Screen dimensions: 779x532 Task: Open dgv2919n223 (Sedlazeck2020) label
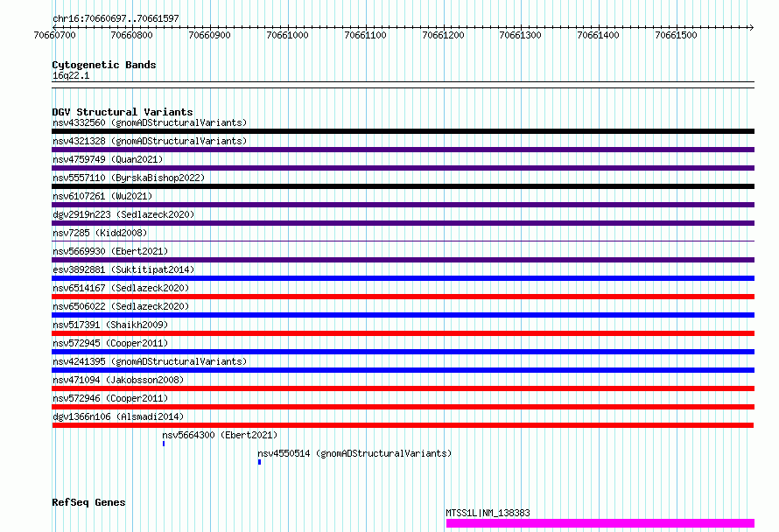tap(123, 214)
